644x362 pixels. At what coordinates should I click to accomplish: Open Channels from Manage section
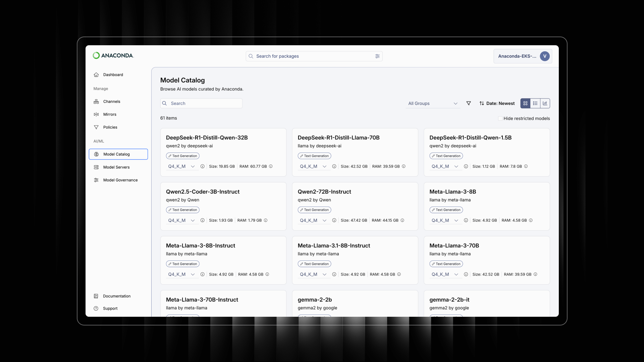[x=111, y=102]
